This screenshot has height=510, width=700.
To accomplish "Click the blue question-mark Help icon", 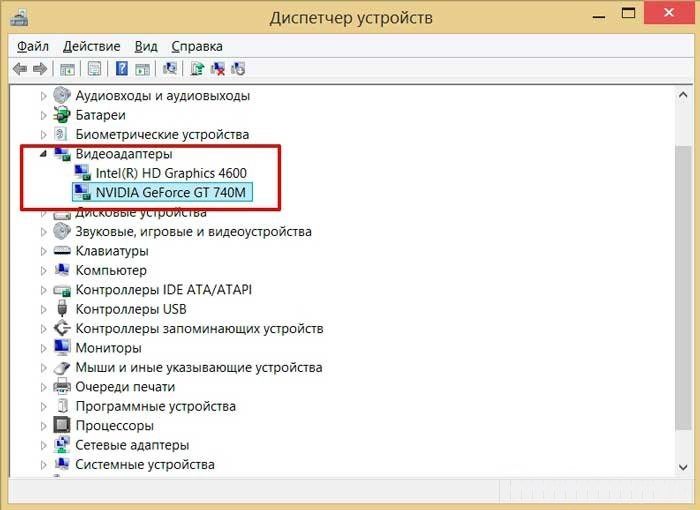I will [121, 69].
